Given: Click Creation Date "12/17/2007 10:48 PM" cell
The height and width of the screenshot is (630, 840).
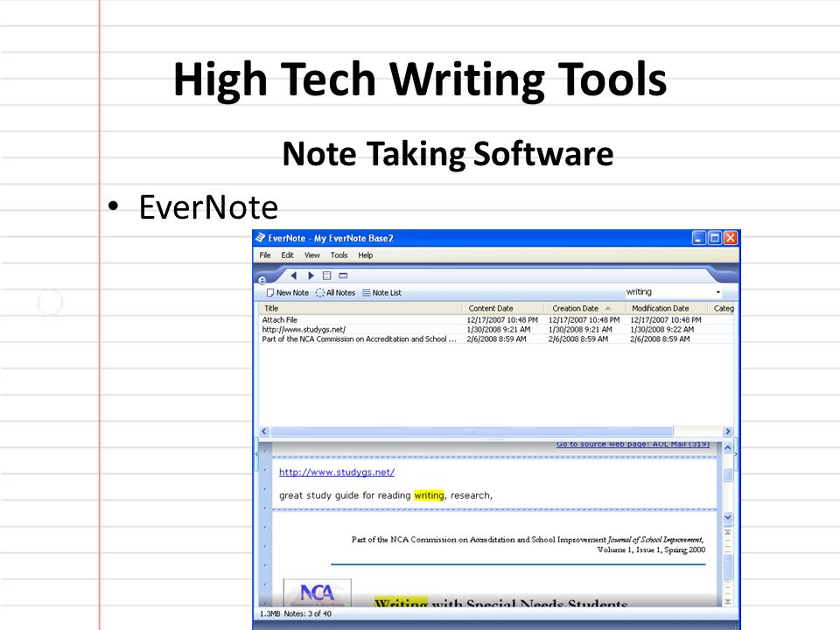Looking at the screenshot, I should pos(584,320).
